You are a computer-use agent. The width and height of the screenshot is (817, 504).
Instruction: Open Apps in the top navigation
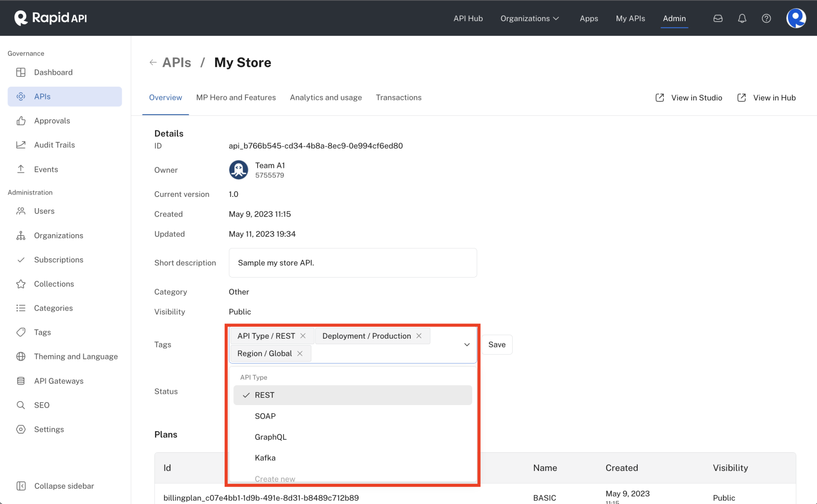(589, 18)
